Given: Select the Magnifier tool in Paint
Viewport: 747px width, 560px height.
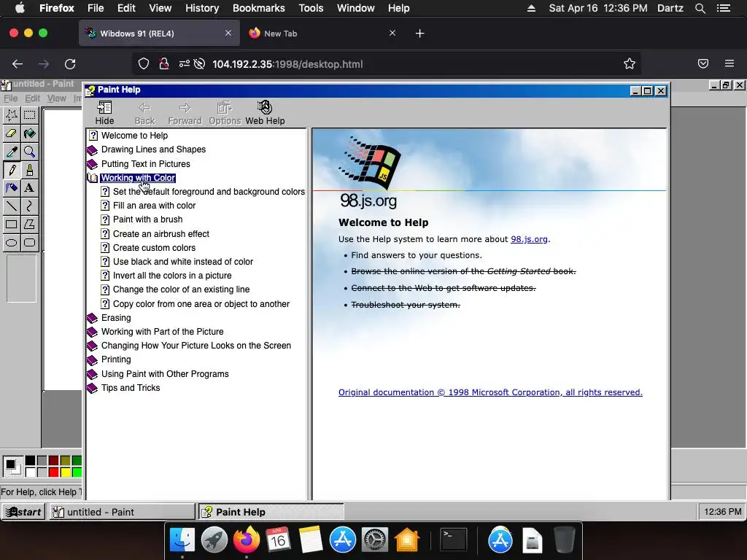Looking at the screenshot, I should pos(29,152).
